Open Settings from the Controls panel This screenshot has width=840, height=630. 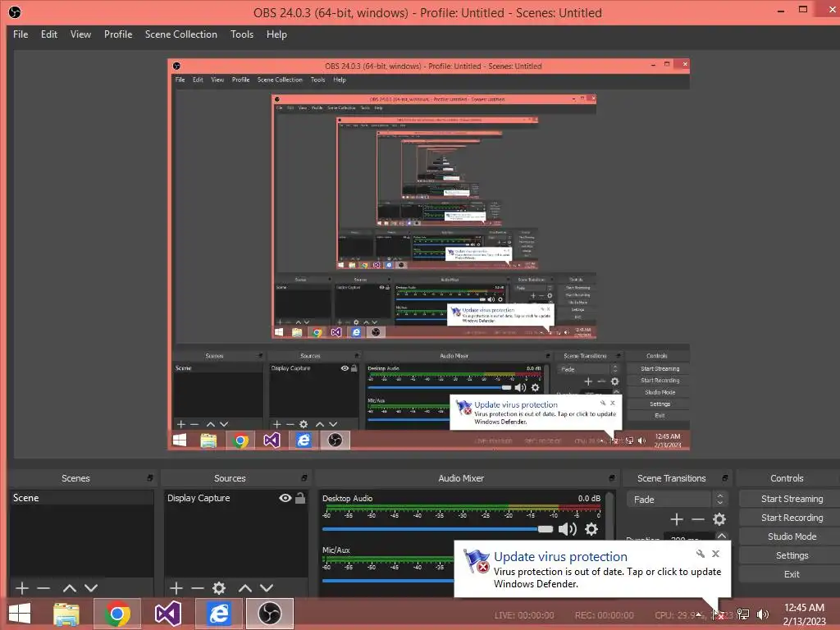(x=792, y=555)
